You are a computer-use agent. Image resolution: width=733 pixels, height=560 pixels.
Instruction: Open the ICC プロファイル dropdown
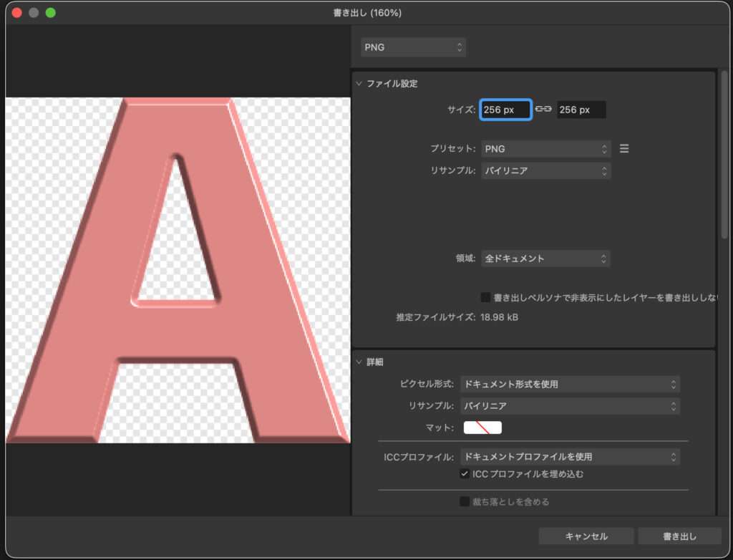(570, 456)
